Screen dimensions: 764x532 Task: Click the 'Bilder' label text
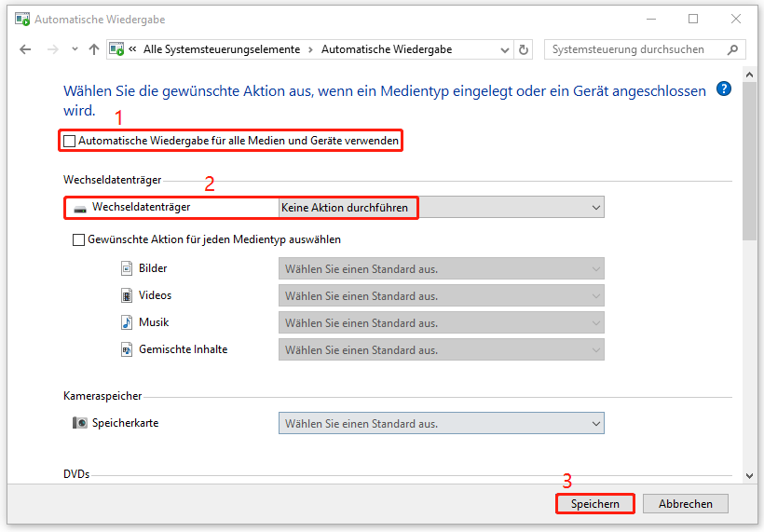coord(153,268)
